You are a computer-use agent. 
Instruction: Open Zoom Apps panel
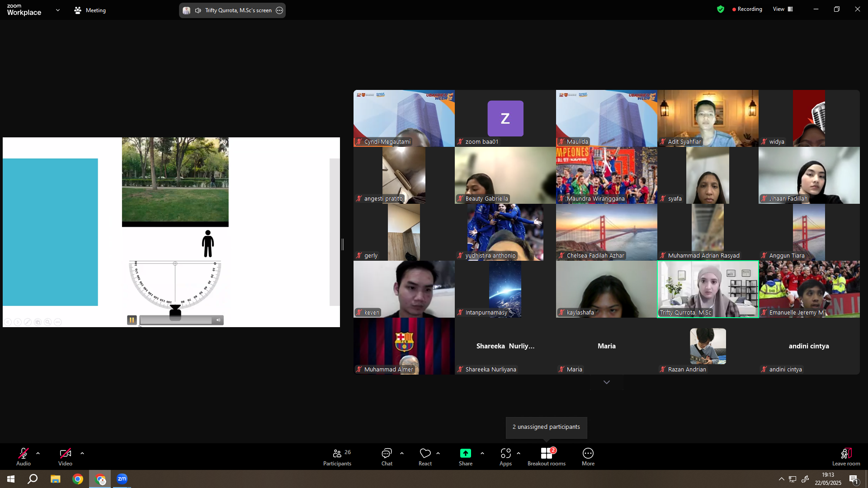(505, 457)
